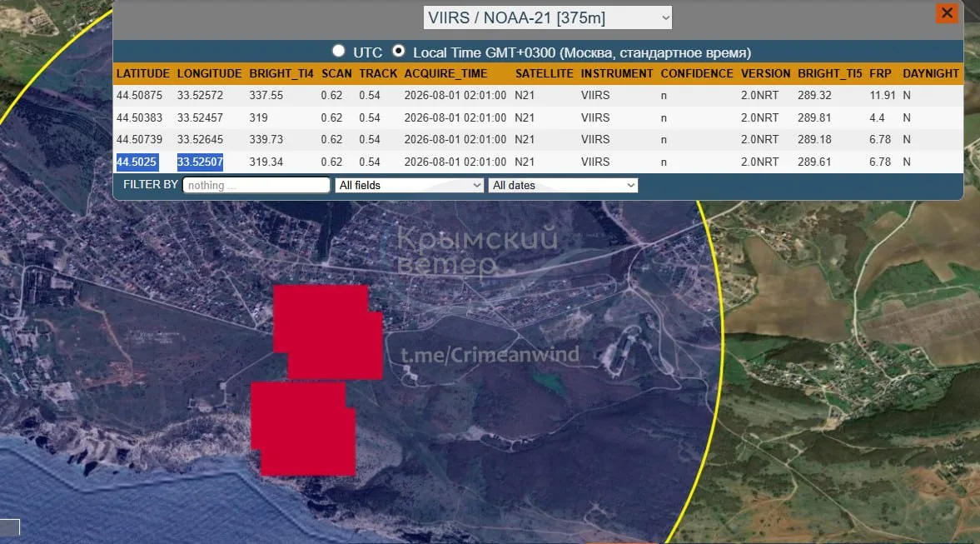Viewport: 980px width, 544px height.
Task: Sort by CONFIDENCE column header
Action: [697, 73]
